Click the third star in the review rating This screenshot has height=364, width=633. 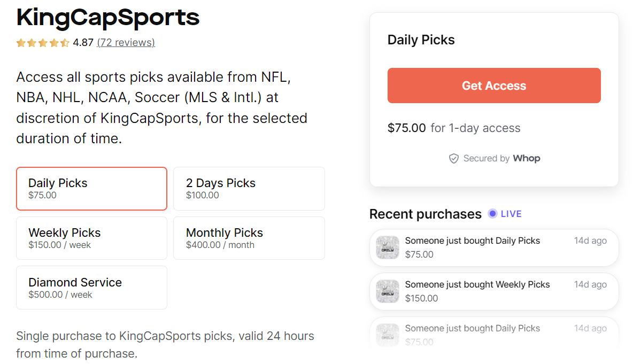(43, 43)
